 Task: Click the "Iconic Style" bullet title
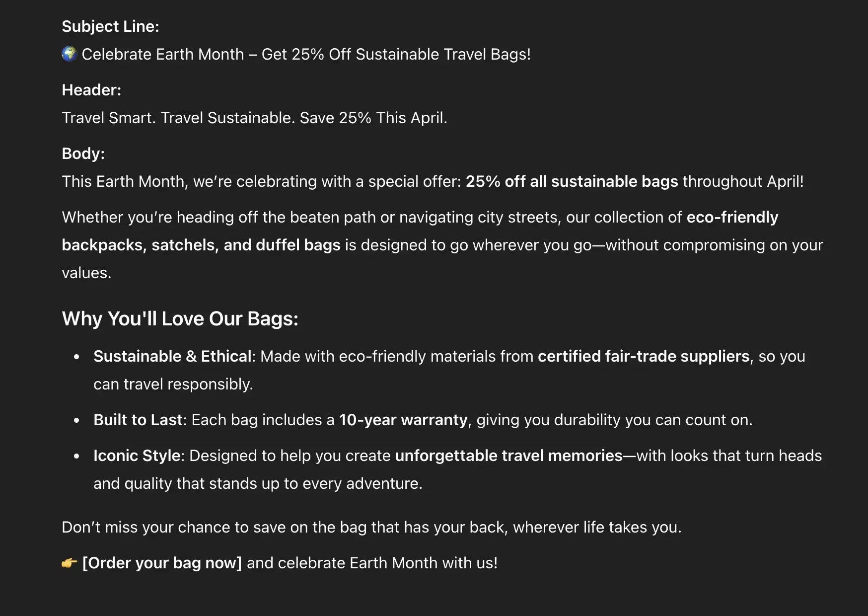(137, 456)
